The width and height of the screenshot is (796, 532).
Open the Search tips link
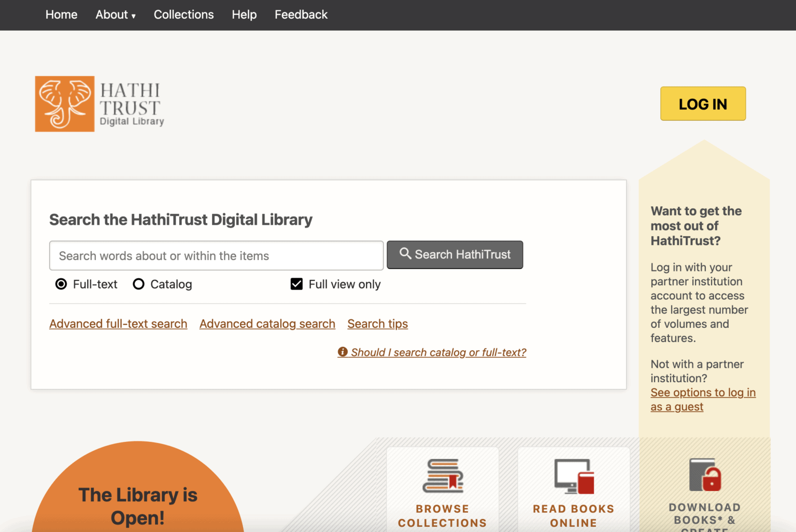point(377,323)
